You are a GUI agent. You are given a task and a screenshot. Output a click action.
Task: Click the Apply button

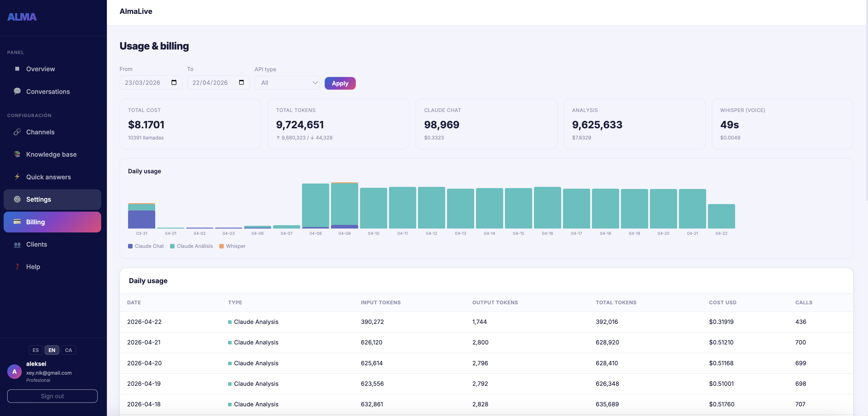pos(340,83)
